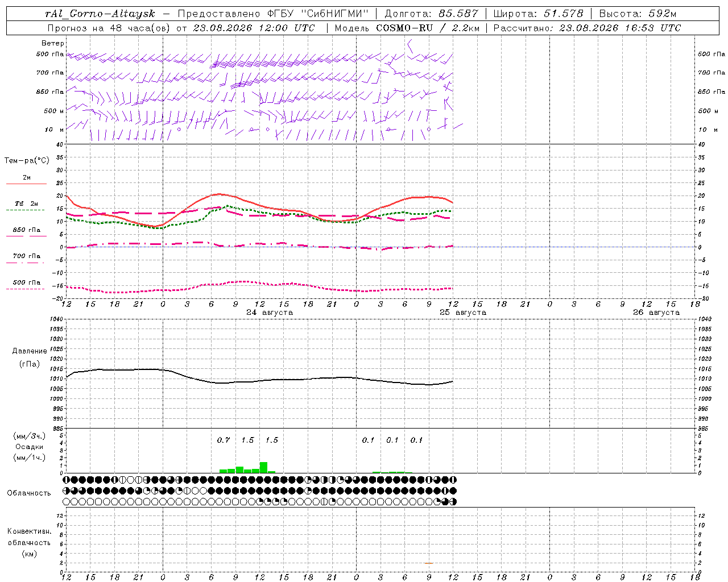Click the Осадки precipitation panel label

pos(30,447)
